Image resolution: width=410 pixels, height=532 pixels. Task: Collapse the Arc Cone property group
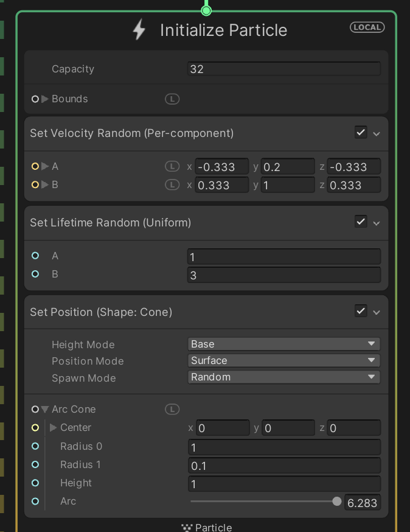pos(44,409)
